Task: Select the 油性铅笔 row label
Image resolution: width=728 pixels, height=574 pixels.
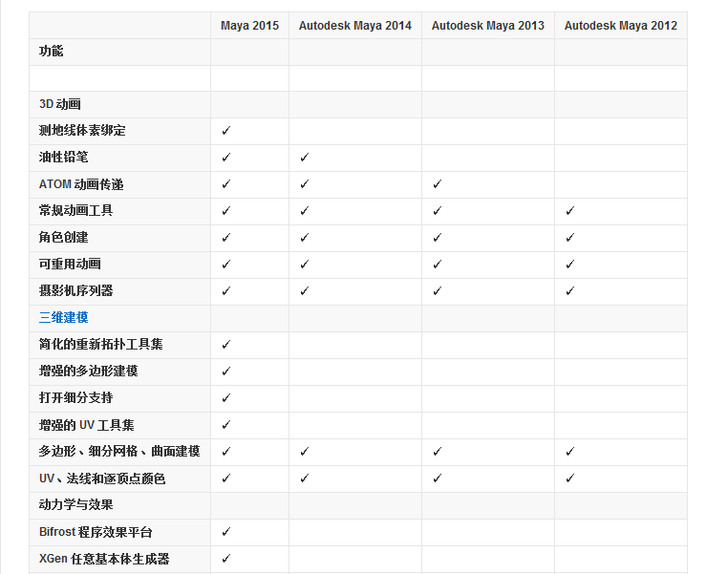Action: [x=64, y=158]
